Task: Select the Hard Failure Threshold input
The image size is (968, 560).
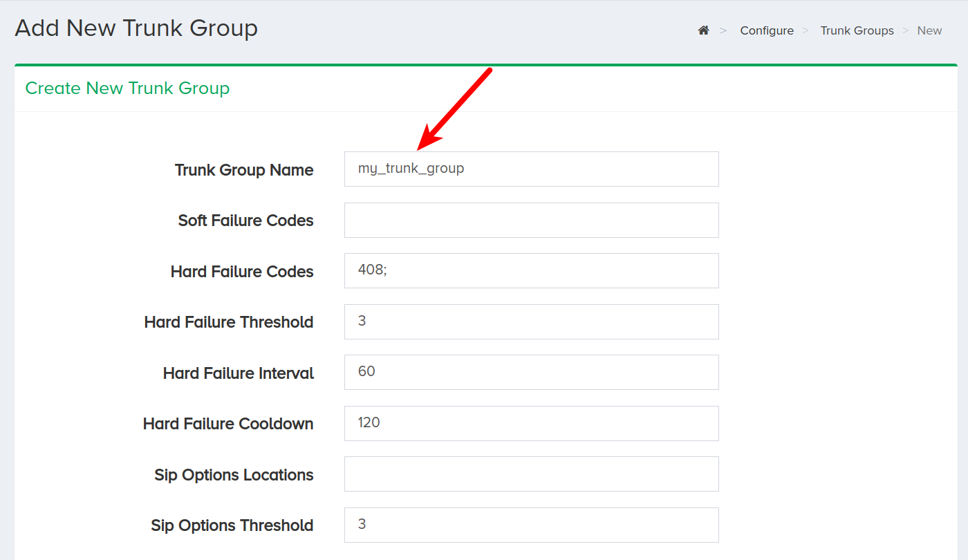Action: (x=531, y=321)
